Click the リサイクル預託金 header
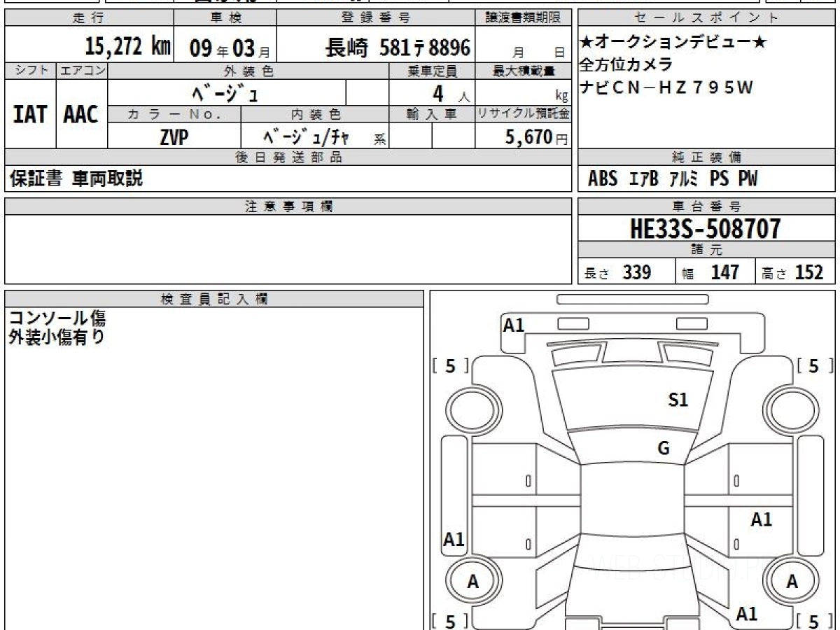Image resolution: width=840 pixels, height=630 pixels. pos(524,114)
